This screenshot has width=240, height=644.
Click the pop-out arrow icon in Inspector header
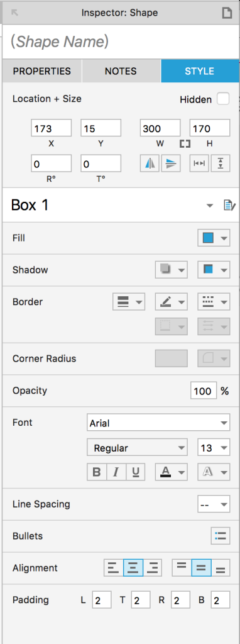(15, 13)
